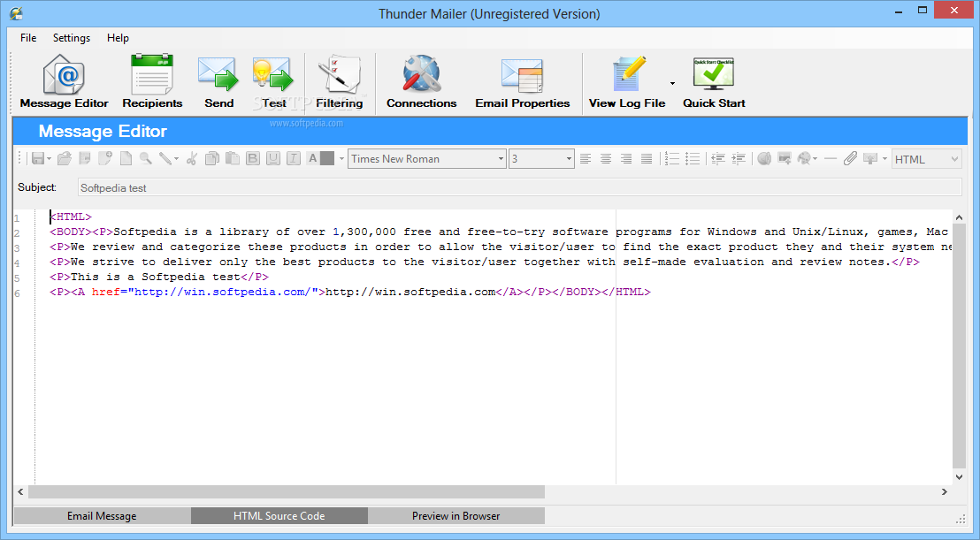Open the Settings menu
Image resolution: width=980 pixels, height=540 pixels.
[72, 37]
